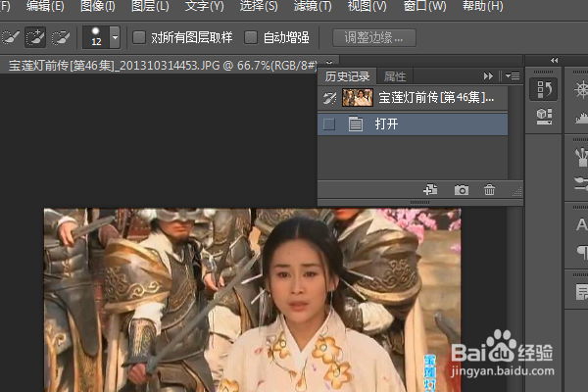
Task: Switch to the 历史记录 panel tab
Action: click(347, 76)
